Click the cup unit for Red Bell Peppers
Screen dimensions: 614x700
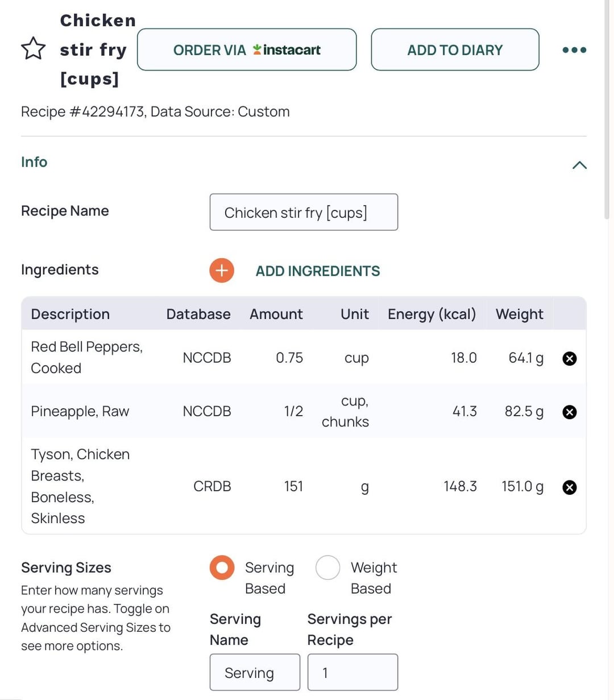coord(356,358)
